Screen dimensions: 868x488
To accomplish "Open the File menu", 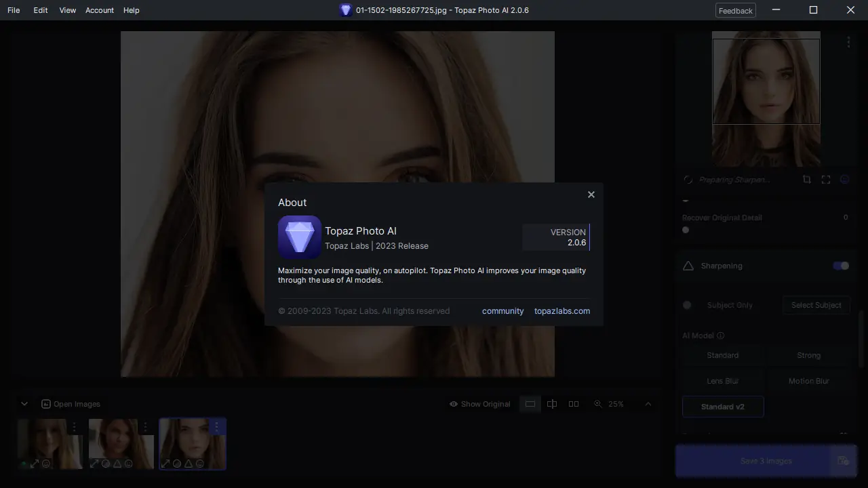I will click(14, 10).
